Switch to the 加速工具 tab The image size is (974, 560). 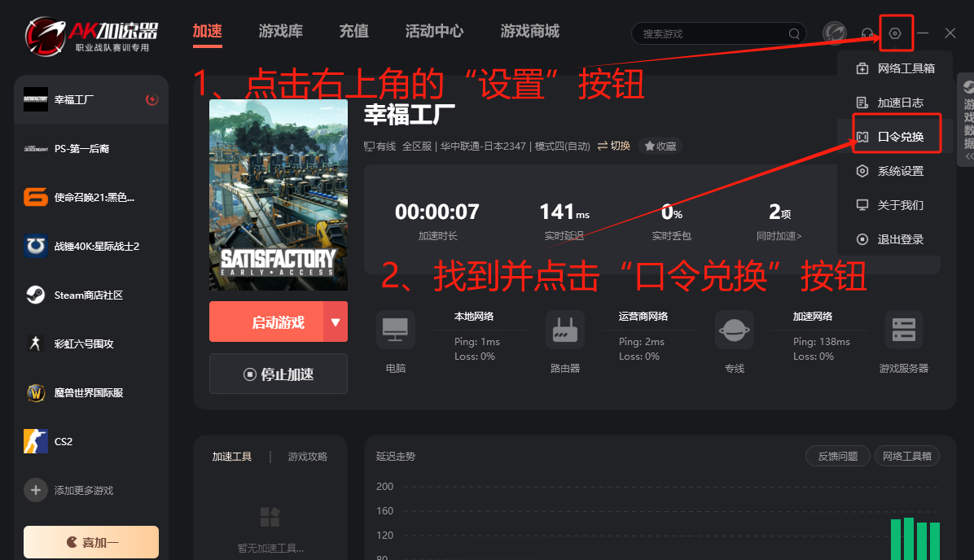click(x=232, y=457)
